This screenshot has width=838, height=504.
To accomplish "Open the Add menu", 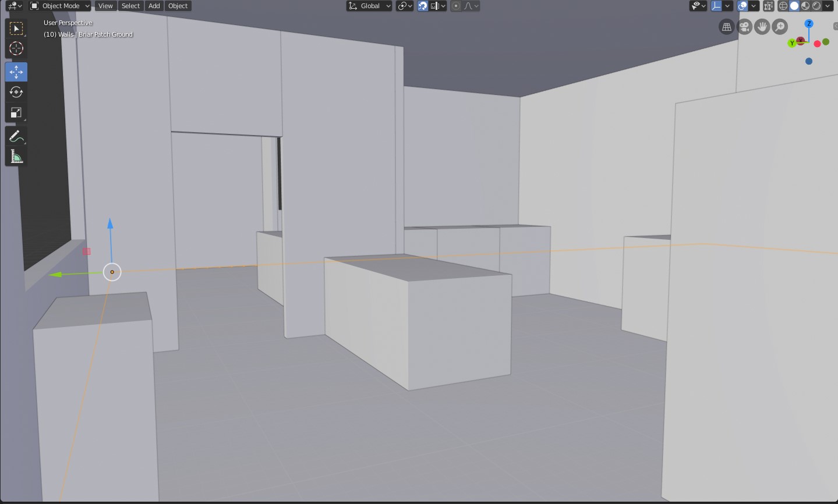I will pos(154,6).
